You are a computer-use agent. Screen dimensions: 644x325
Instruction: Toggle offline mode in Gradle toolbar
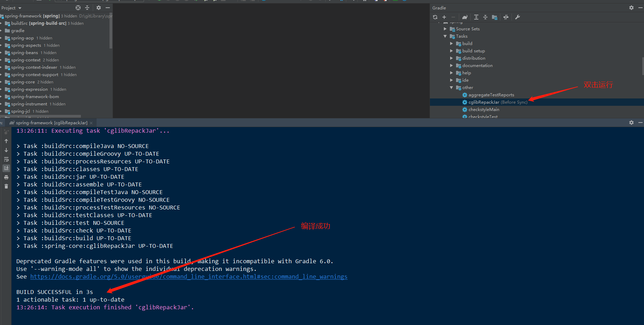point(506,17)
